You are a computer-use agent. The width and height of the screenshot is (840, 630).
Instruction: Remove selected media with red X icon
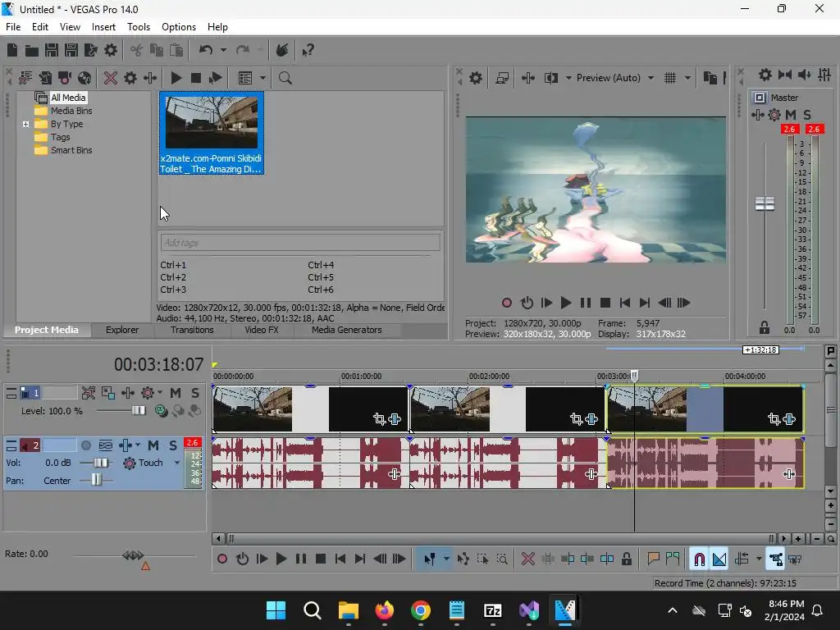click(111, 78)
